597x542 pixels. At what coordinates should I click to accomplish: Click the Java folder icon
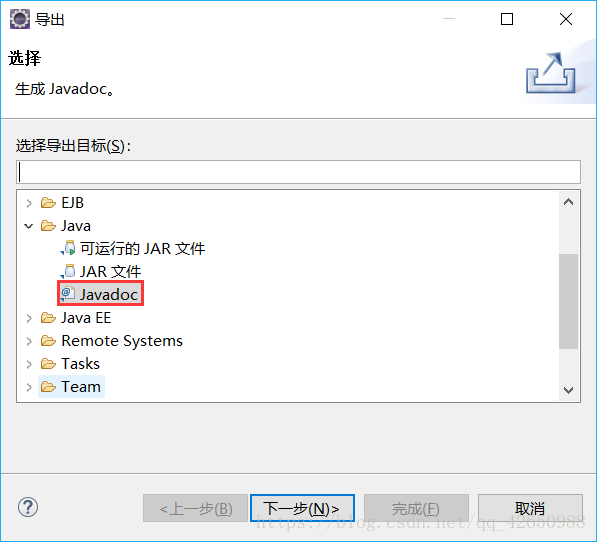[48, 226]
